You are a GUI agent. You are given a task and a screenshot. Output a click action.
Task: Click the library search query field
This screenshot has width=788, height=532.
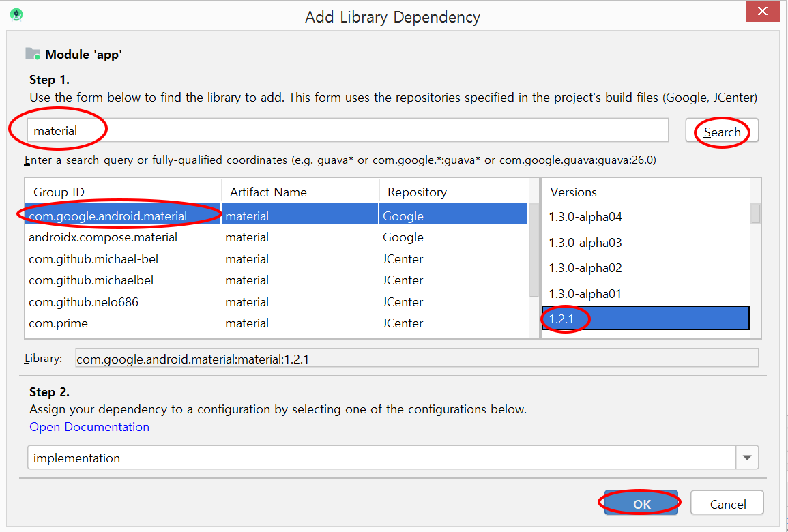point(348,131)
